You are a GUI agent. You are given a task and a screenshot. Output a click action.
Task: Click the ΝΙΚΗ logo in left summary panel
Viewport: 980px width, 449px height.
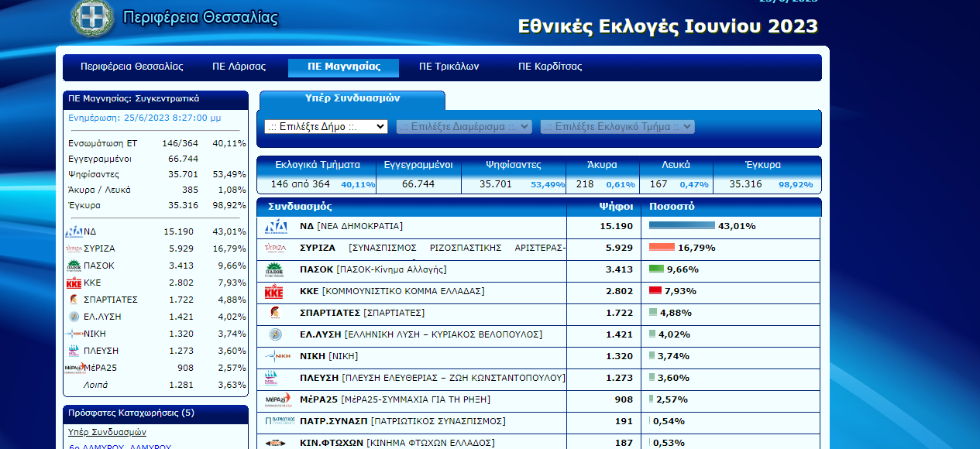[74, 334]
